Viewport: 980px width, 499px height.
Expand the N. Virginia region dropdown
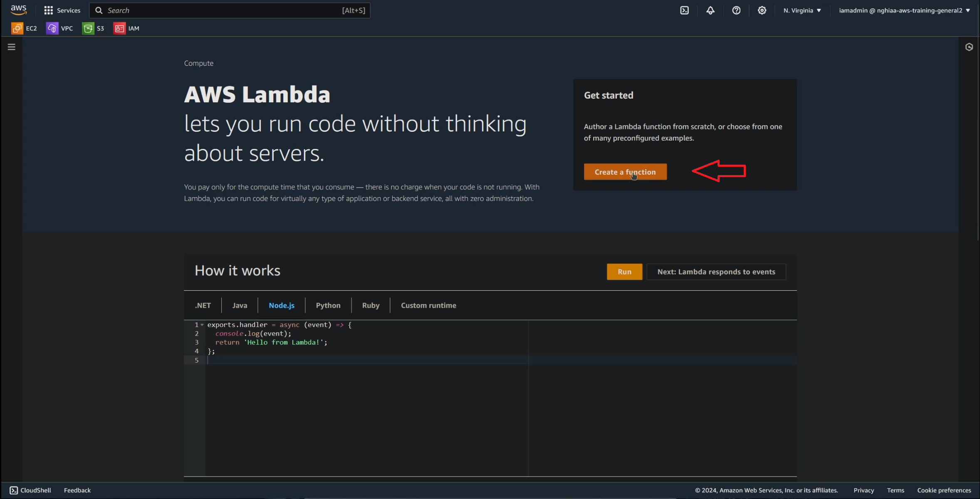point(802,10)
